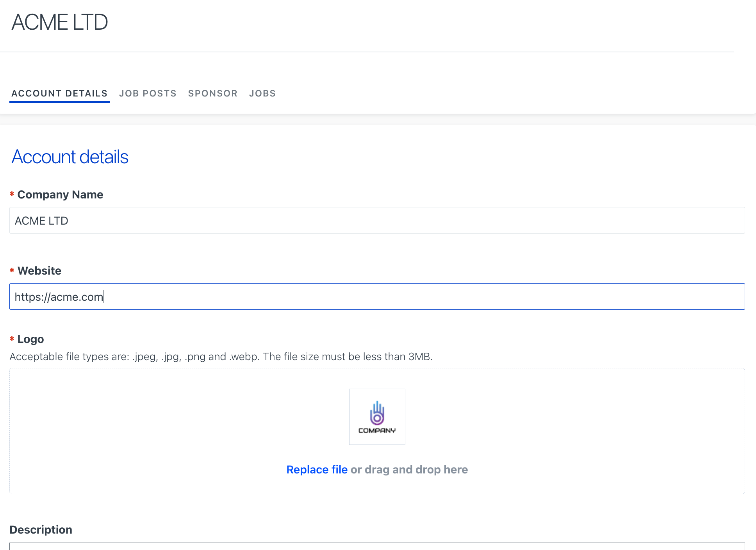Click the required asterisk beside Logo
This screenshot has height=550, width=756.
point(12,339)
